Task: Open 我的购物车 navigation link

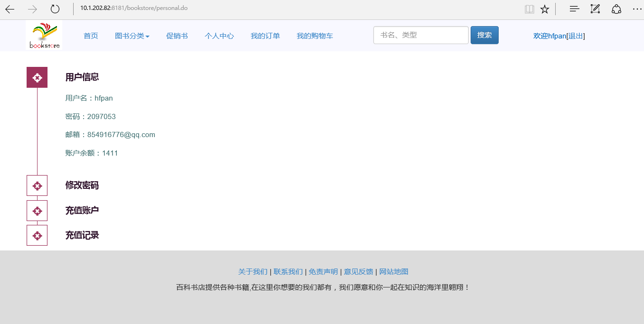Action: 315,36
